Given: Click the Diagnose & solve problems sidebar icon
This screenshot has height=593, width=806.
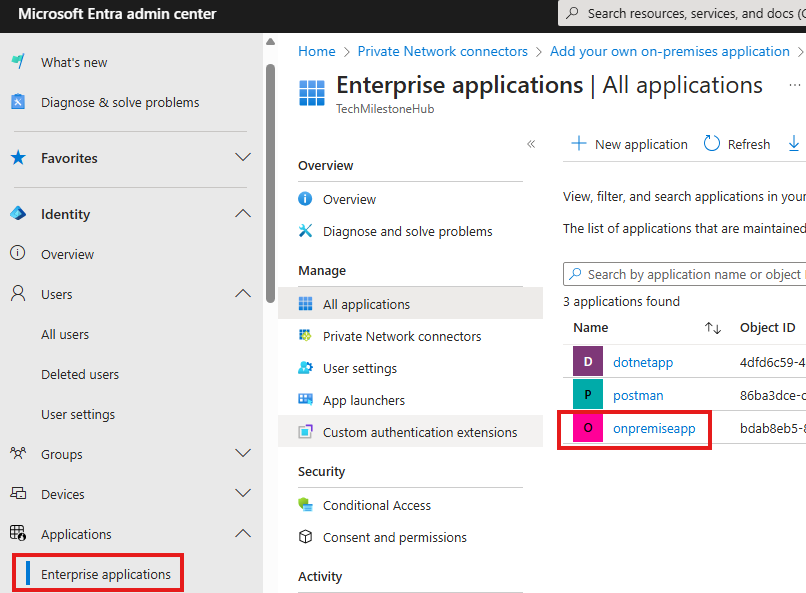Looking at the screenshot, I should 18,102.
